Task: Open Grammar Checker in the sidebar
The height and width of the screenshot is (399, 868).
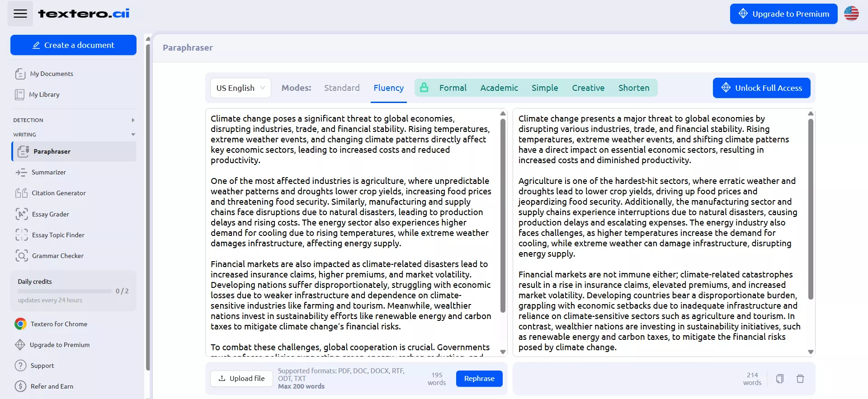Action: (57, 256)
